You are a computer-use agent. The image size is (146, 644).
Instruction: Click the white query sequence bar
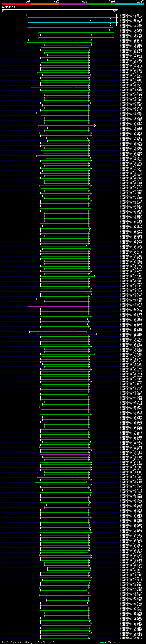tap(60, 9)
